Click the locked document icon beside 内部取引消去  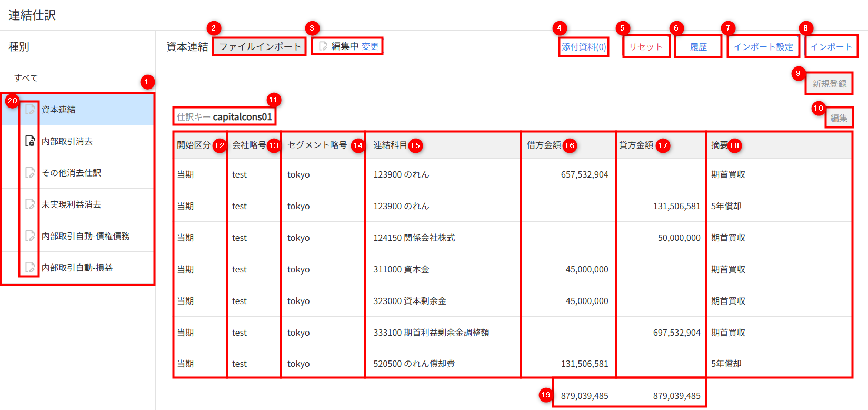(30, 141)
